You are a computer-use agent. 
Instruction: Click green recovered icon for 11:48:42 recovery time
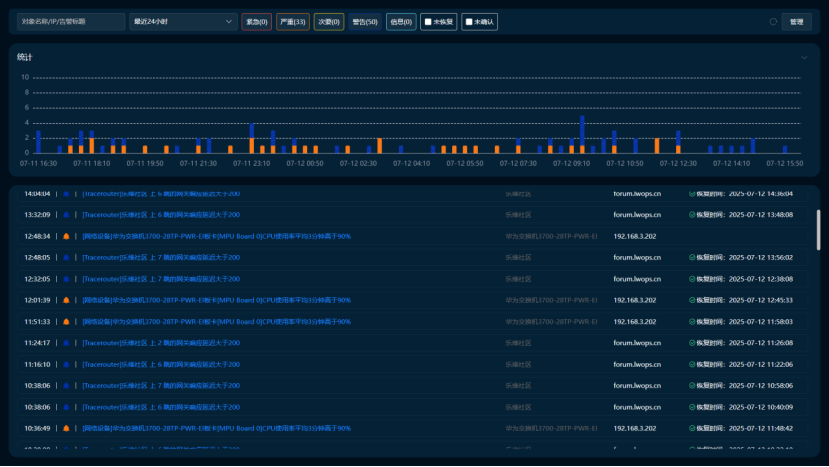click(692, 428)
